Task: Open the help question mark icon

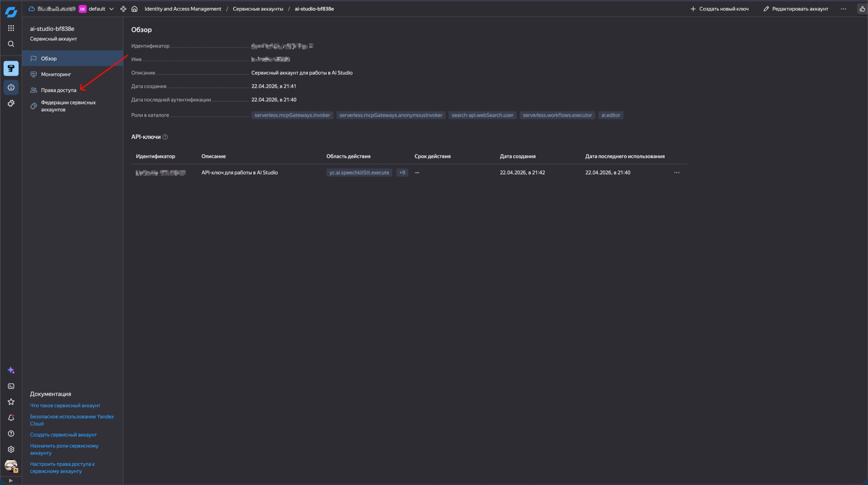Action: [11, 433]
